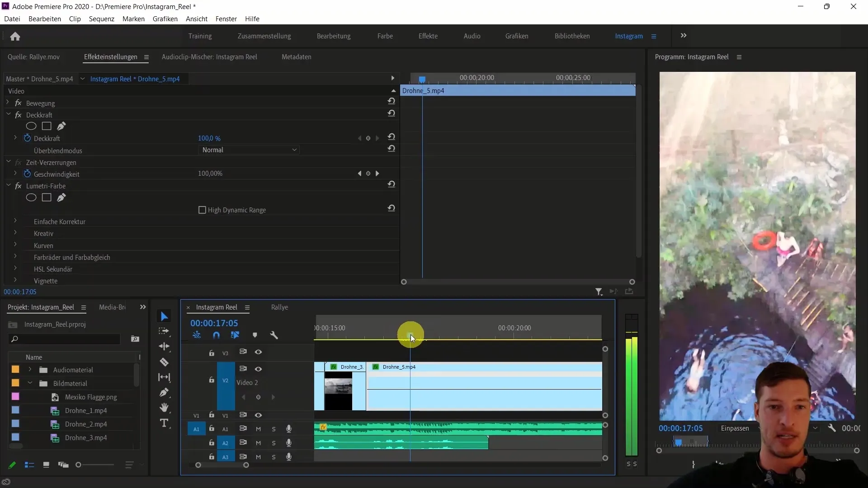This screenshot has height=488, width=868.
Task: Open Audioclip-Mischer panel tab
Action: 209,57
